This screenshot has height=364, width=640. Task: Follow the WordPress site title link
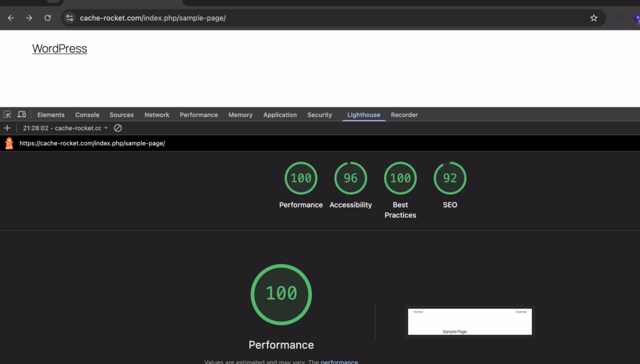pos(59,49)
